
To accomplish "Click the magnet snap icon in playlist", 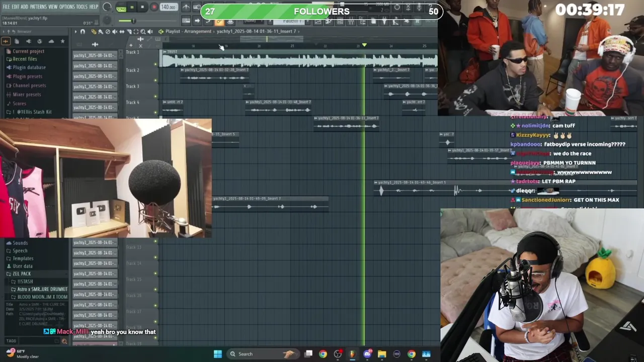I will (83, 32).
